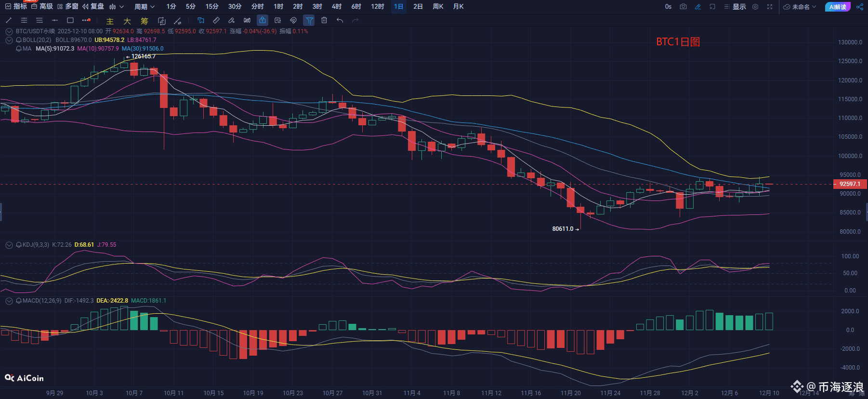This screenshot has height=399, width=868.
Task: Open the 高级 advanced menu
Action: 42,6
